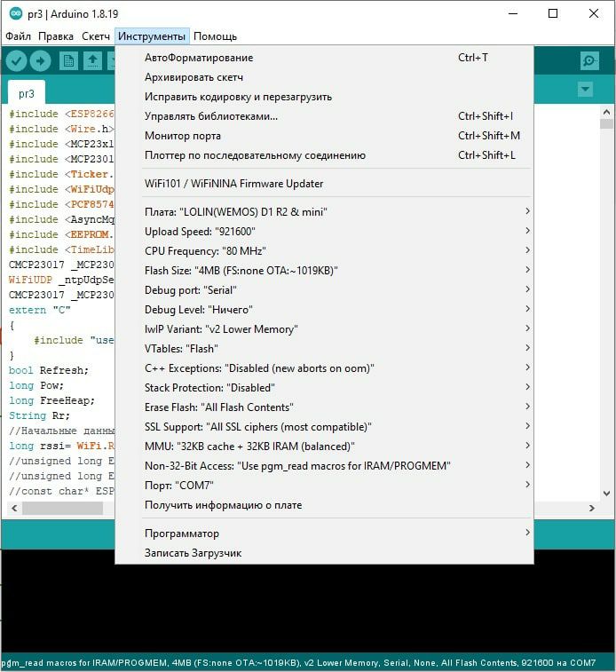The image size is (616, 672).
Task: Click the '#include <Wire.h>' line
Action: [61, 129]
